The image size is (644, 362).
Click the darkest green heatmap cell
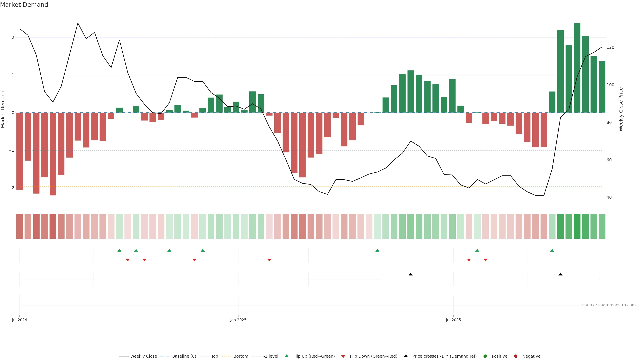577,226
